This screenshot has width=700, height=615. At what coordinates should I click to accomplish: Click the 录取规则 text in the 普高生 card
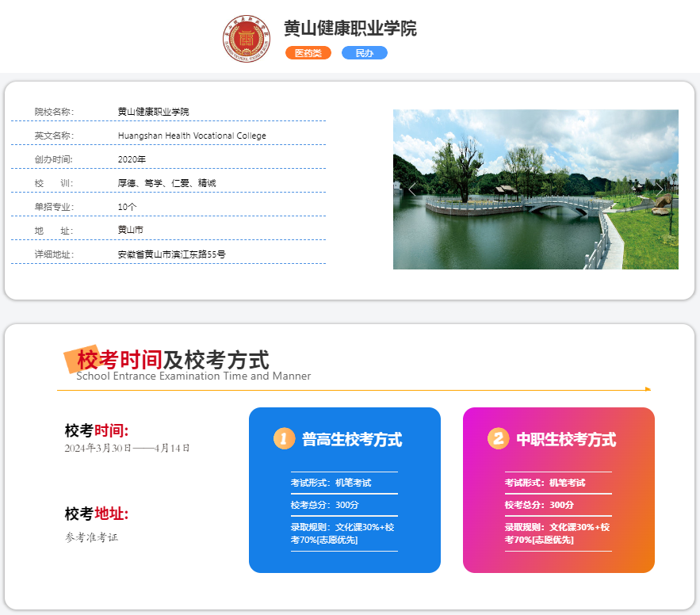(x=342, y=533)
